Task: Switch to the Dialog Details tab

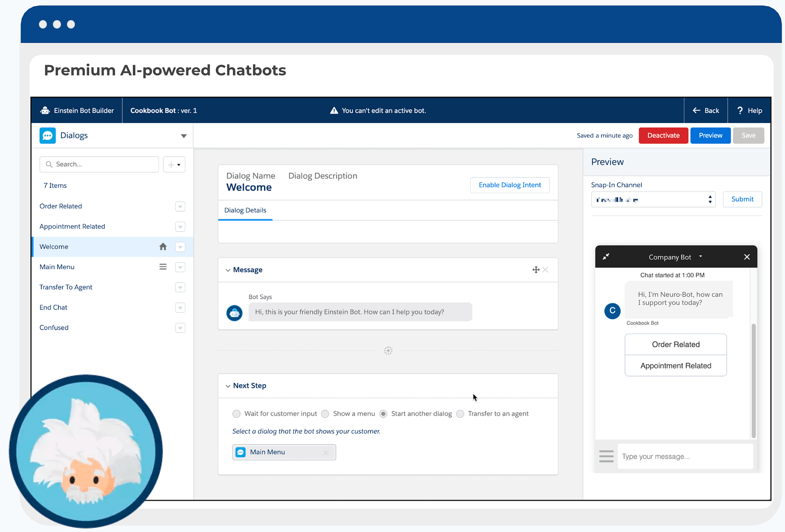Action: coord(245,210)
